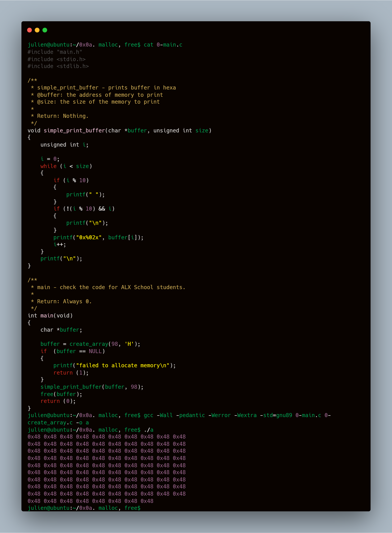Click the "cat 0-main.c" command text

point(163,45)
